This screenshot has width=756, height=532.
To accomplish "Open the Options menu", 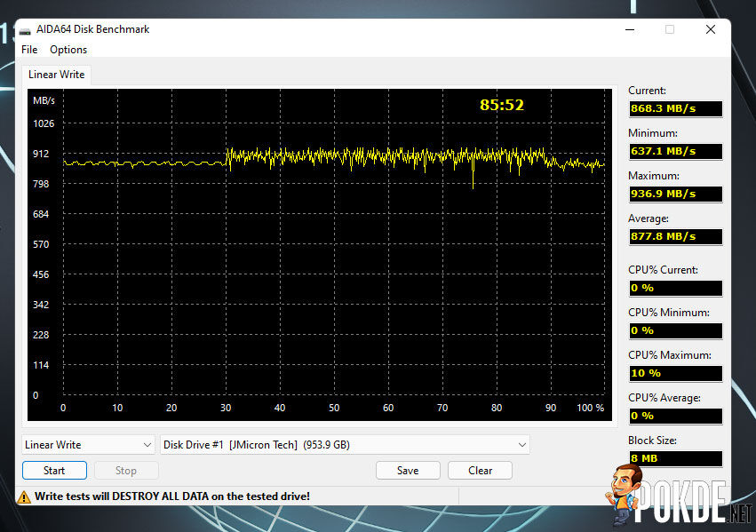I will [x=68, y=50].
